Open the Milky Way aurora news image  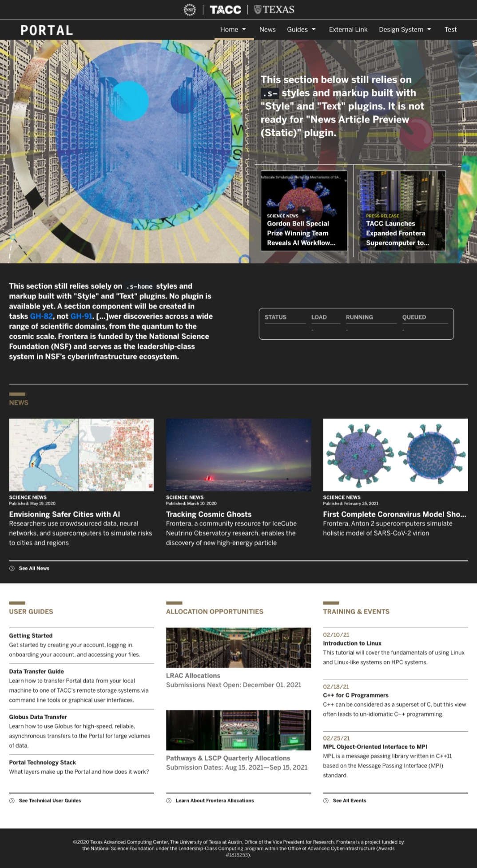click(238, 455)
